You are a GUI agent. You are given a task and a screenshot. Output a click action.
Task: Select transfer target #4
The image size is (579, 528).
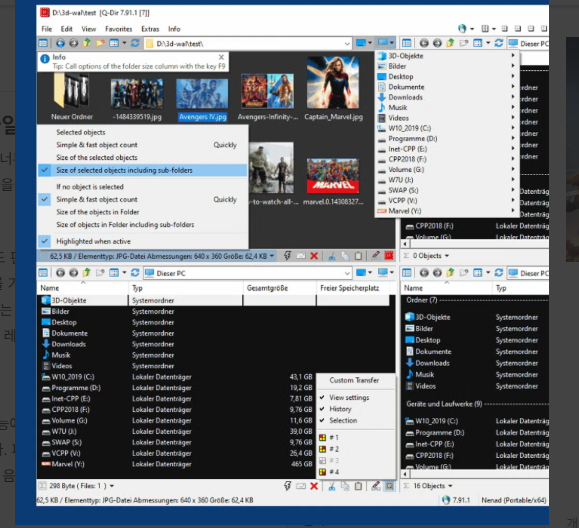tap(356, 472)
